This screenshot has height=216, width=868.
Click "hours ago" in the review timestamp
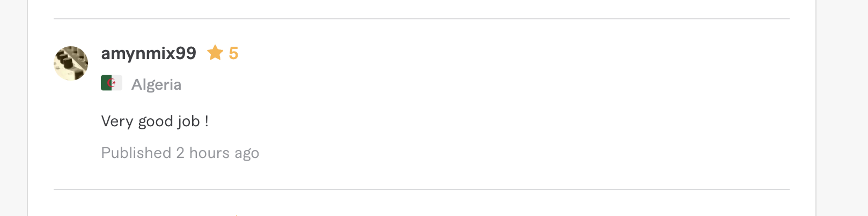click(x=224, y=153)
